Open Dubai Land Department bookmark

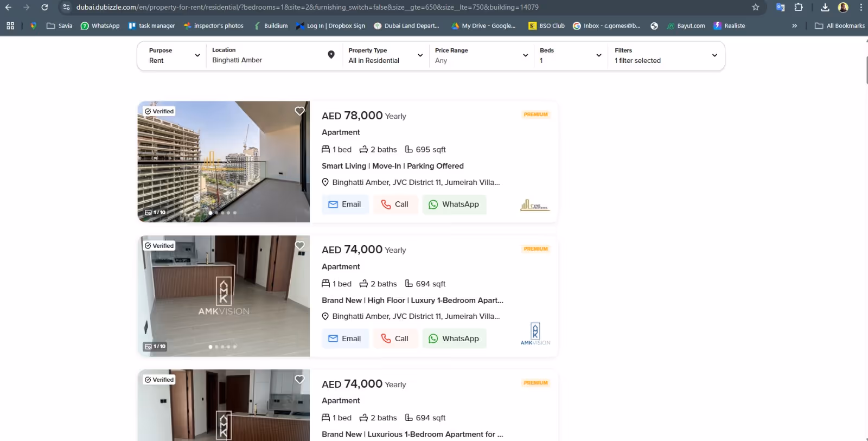[406, 25]
